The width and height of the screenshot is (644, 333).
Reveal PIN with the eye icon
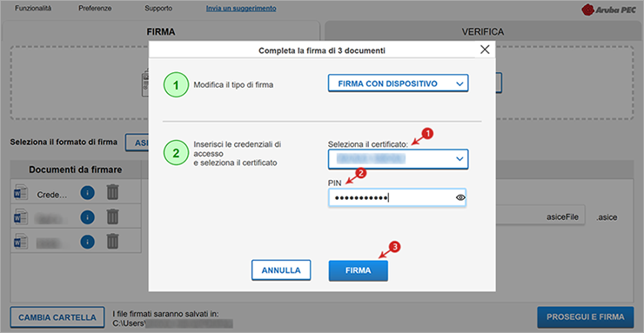(x=460, y=197)
